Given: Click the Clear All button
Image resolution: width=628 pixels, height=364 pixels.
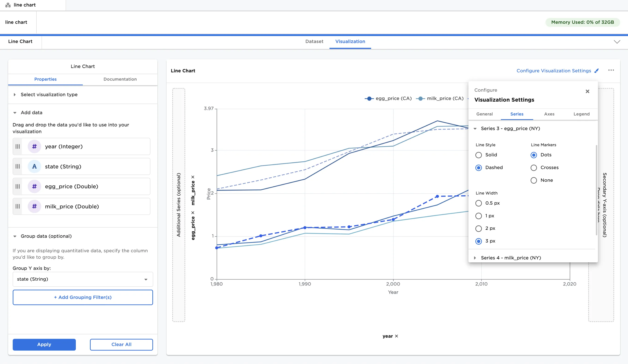Looking at the screenshot, I should (x=121, y=345).
